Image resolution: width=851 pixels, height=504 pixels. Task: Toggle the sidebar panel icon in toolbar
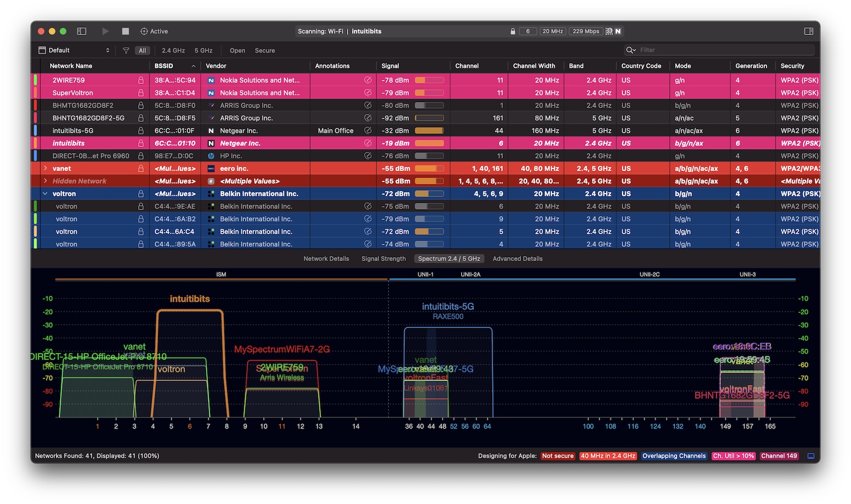point(82,31)
